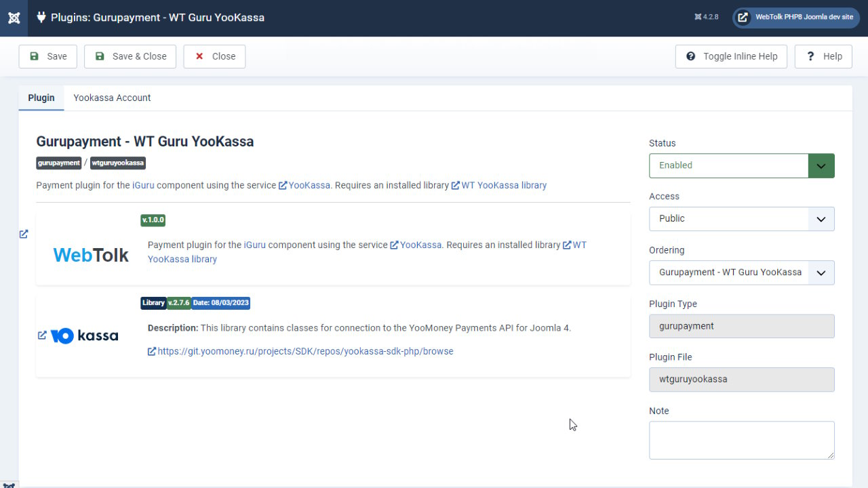Open the Status dropdown set to Enabled

pyautogui.click(x=741, y=165)
